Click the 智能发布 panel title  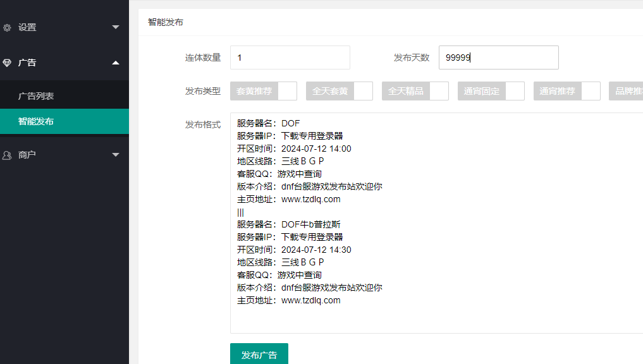tap(166, 22)
